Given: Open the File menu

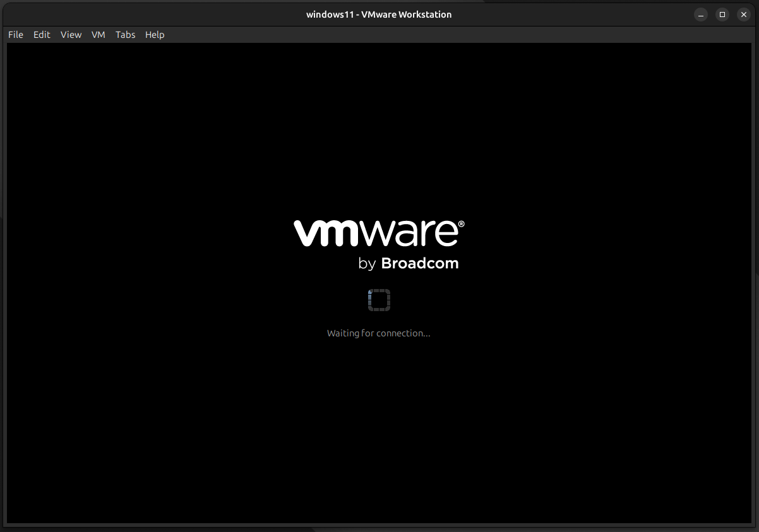Looking at the screenshot, I should pos(16,35).
